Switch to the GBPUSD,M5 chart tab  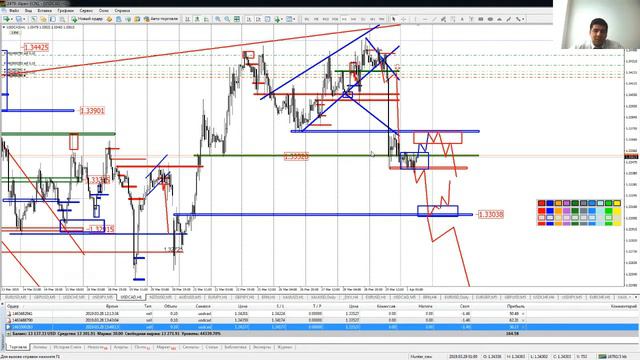coord(44,297)
